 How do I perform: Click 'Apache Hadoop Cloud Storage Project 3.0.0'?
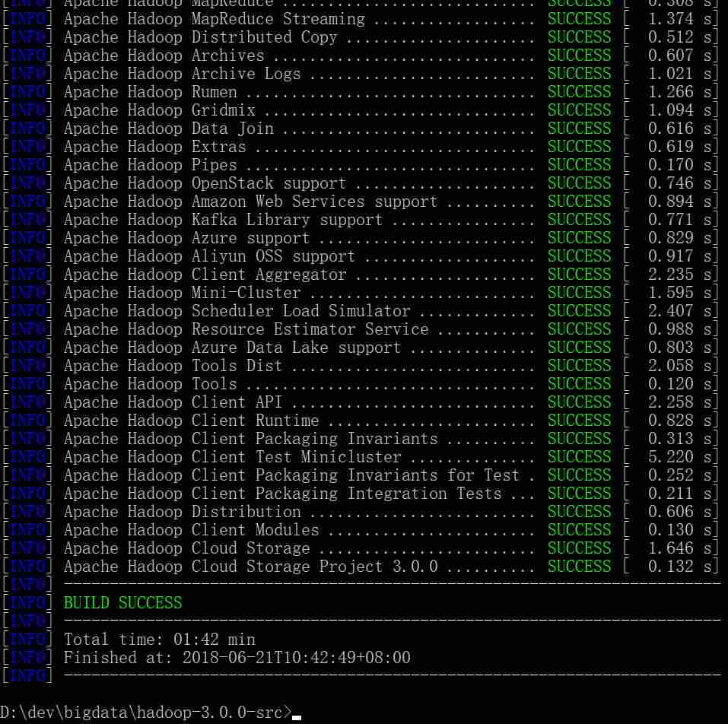point(251,567)
